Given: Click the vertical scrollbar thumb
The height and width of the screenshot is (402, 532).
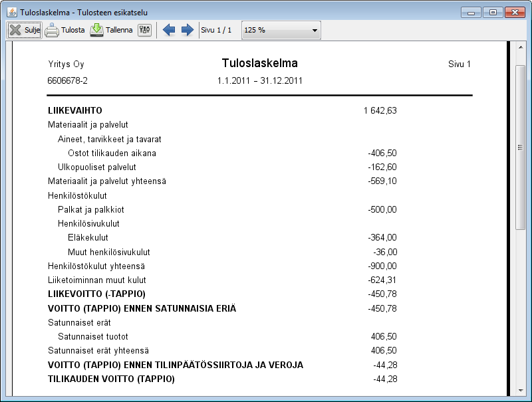Looking at the screenshot, I should pyautogui.click(x=521, y=148).
